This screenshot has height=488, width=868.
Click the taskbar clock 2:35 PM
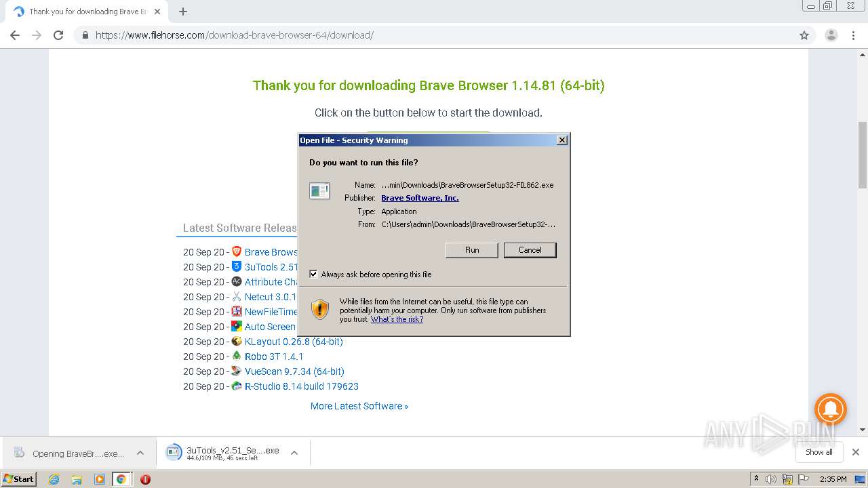[x=833, y=479]
